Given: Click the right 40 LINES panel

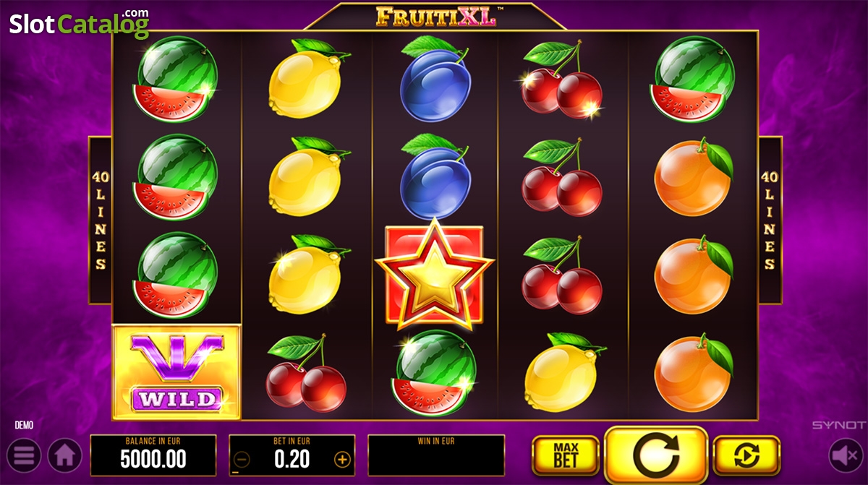Looking at the screenshot, I should [770, 220].
